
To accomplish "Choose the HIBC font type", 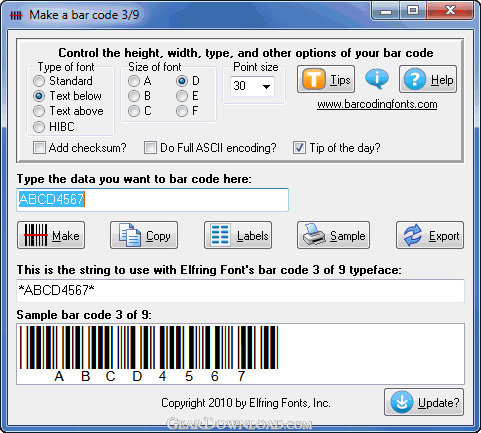I will click(x=39, y=127).
